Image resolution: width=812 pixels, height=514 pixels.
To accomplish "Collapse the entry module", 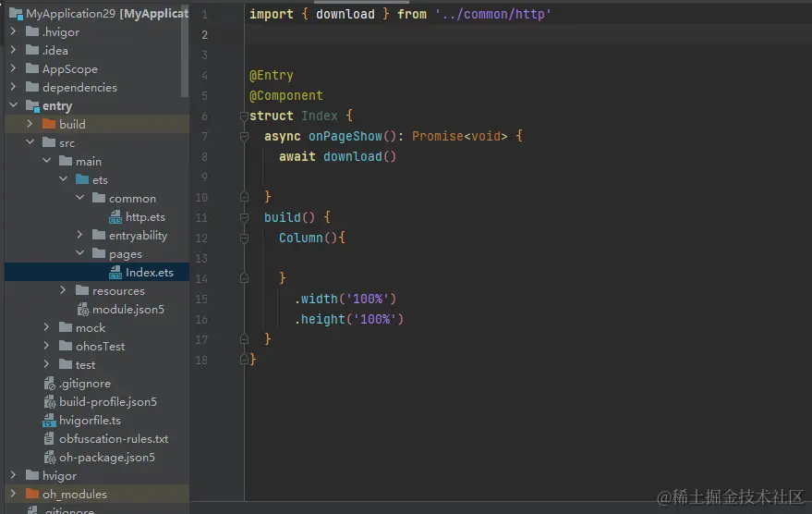I will pos(14,105).
